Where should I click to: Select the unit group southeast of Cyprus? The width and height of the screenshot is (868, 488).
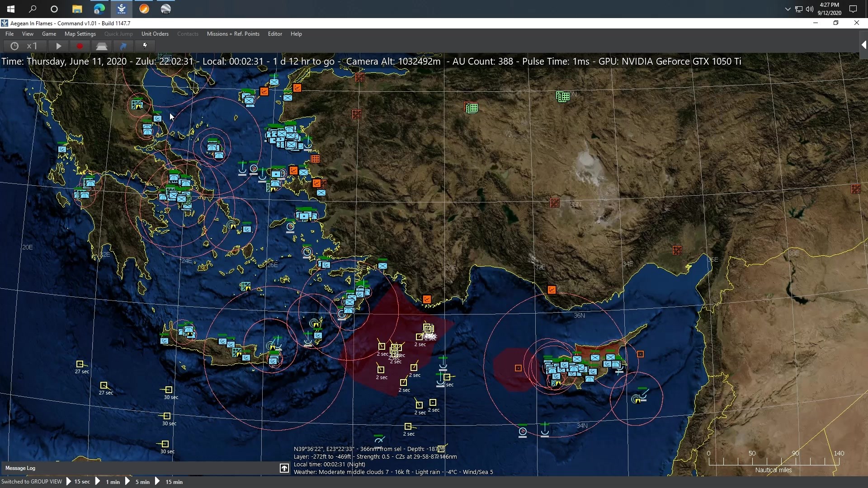(x=639, y=397)
